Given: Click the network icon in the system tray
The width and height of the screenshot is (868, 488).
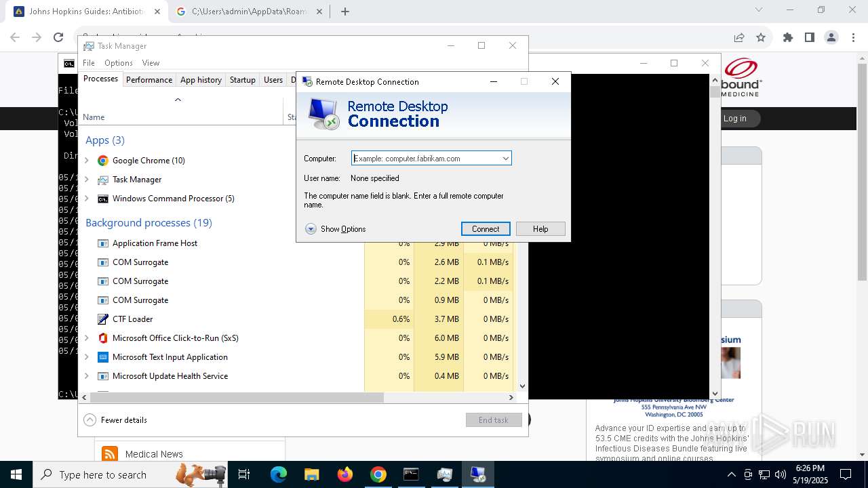Looking at the screenshot, I should 764,474.
